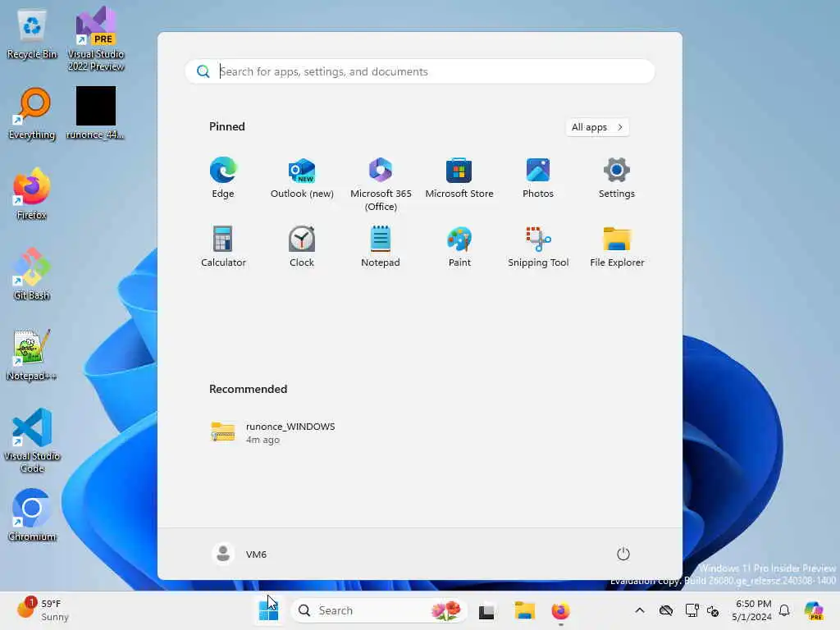Open Microsoft 365 (Office)
This screenshot has height=630, width=840.
pyautogui.click(x=381, y=185)
